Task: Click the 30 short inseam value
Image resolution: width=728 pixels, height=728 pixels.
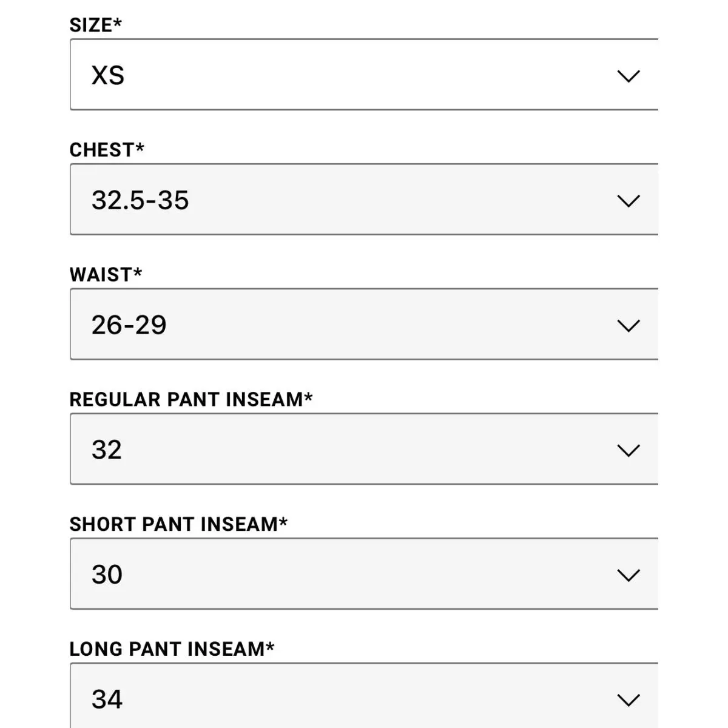Action: coord(107,575)
